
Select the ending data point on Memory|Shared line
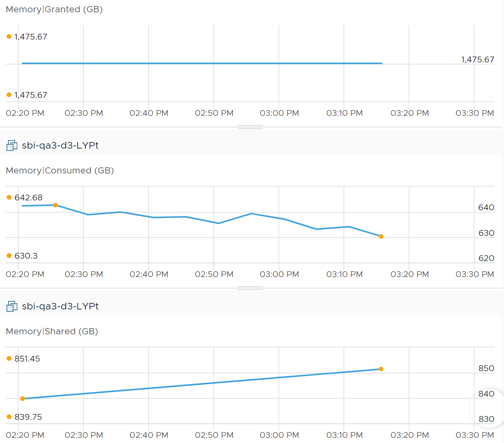pos(381,369)
